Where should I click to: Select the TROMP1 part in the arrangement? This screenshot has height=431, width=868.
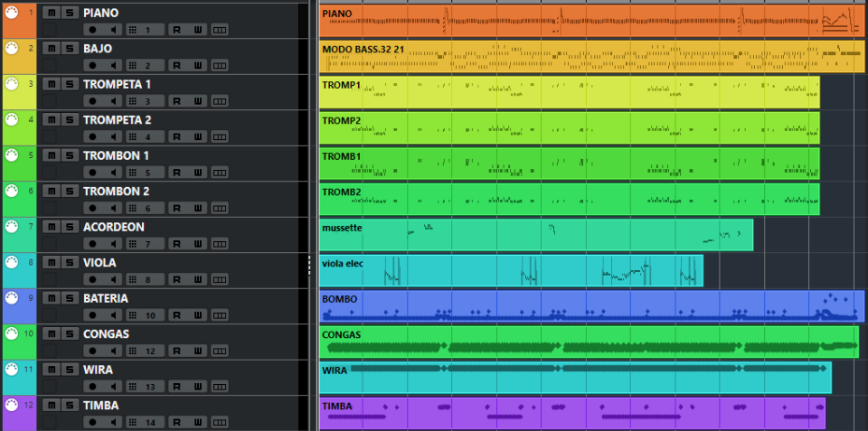click(x=569, y=92)
